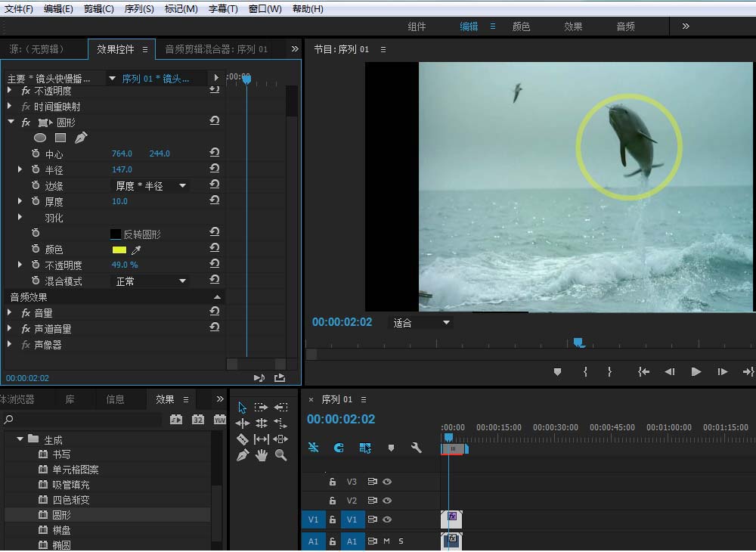The height and width of the screenshot is (552, 756).
Task: Pick the Hand tool
Action: coord(262,455)
